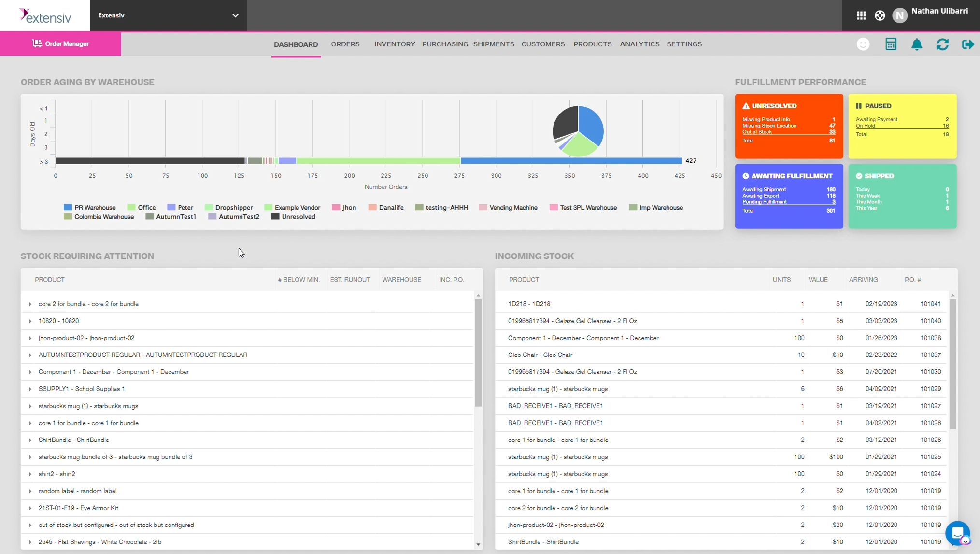980x554 pixels.
Task: Open the Unresolved fulfillment card
Action: pos(788,126)
